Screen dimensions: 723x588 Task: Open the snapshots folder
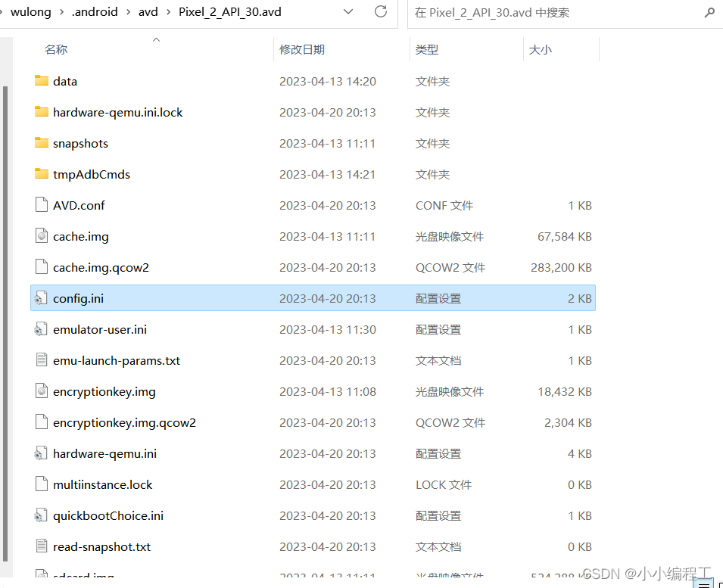coord(80,143)
